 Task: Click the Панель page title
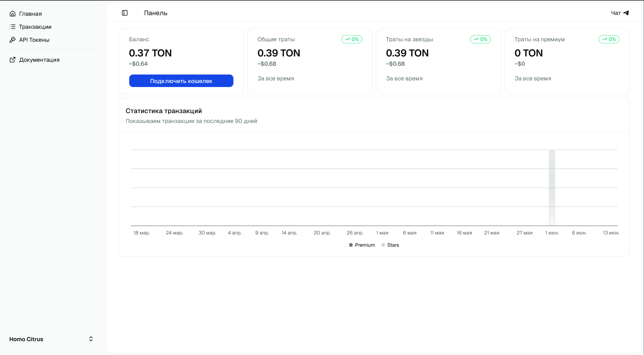(x=156, y=13)
